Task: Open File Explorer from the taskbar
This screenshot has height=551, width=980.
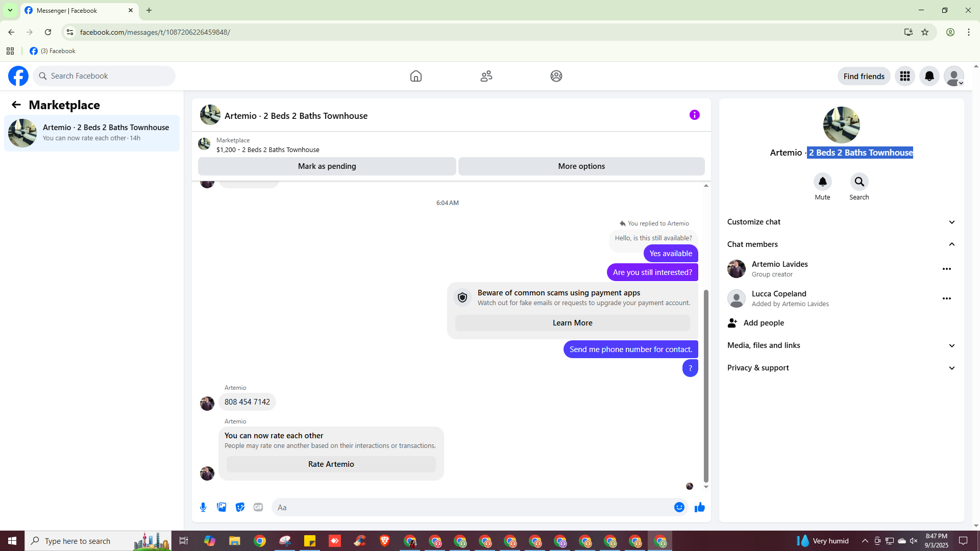Action: pos(234,541)
